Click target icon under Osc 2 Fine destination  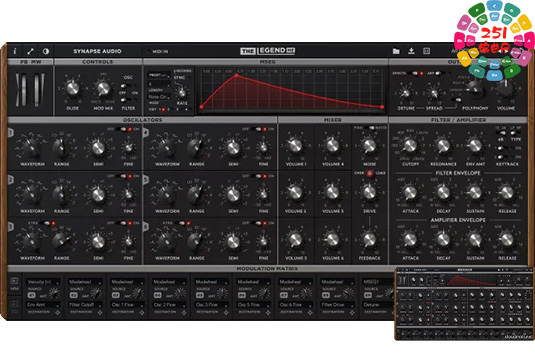(x=184, y=312)
